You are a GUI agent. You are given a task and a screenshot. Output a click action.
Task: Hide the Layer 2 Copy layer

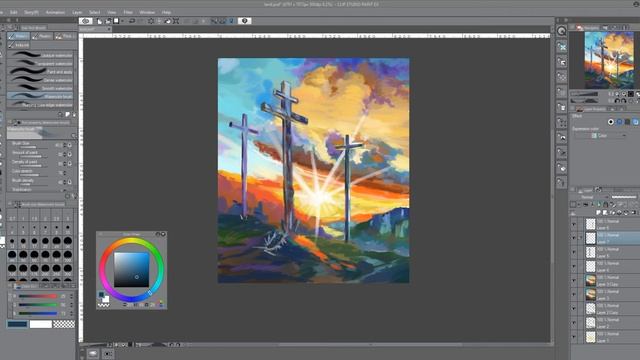[x=574, y=309]
